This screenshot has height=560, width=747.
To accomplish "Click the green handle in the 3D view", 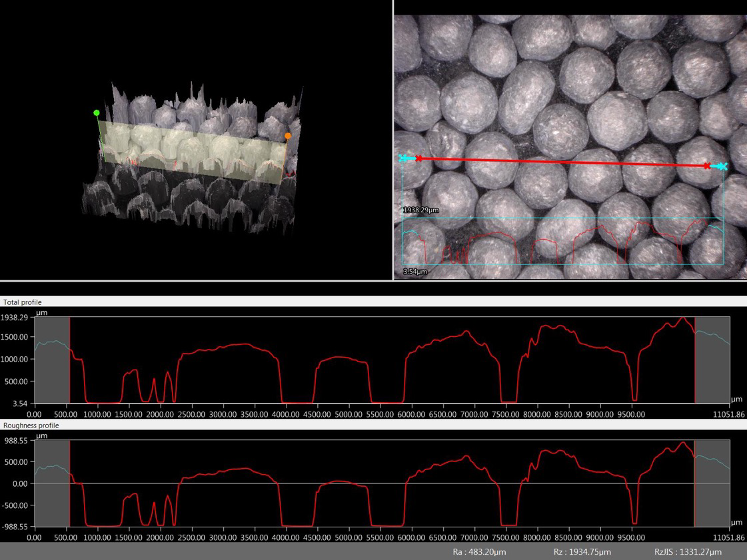I will pyautogui.click(x=97, y=113).
